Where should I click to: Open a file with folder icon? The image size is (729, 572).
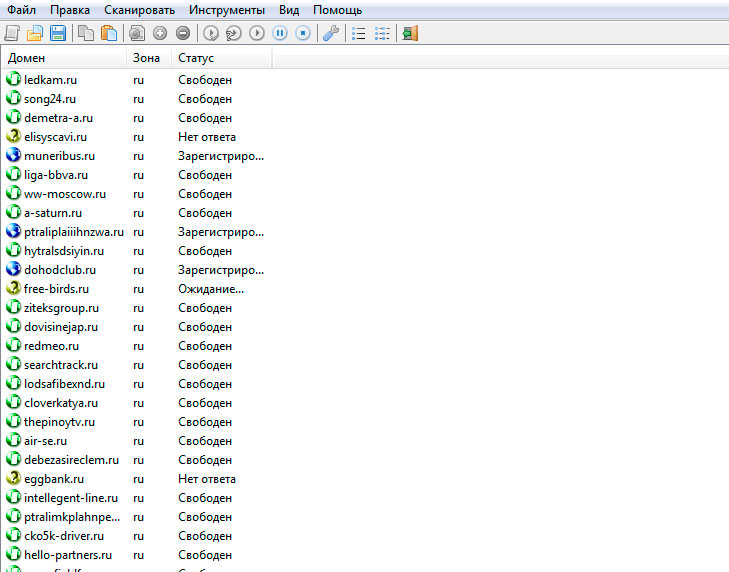tap(34, 33)
